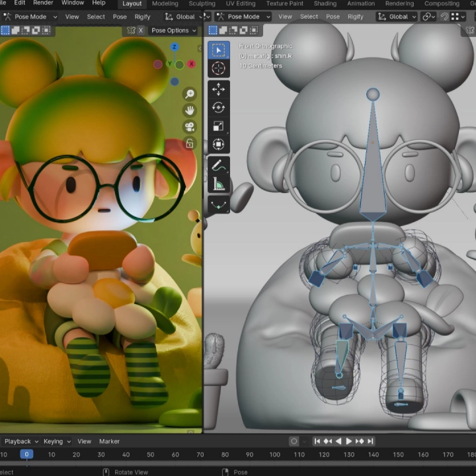The height and width of the screenshot is (476, 476).
Task: Choose invert selection mode in left viewport
Action: tap(36, 30)
